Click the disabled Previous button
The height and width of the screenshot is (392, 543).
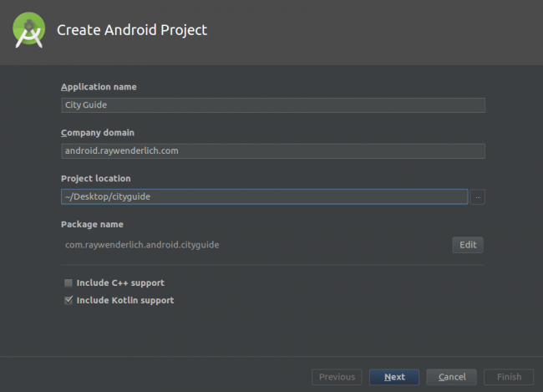pyautogui.click(x=337, y=377)
